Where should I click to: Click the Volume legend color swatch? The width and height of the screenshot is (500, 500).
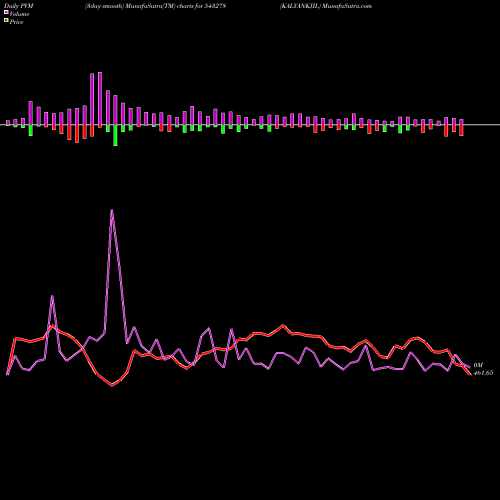point(6,12)
